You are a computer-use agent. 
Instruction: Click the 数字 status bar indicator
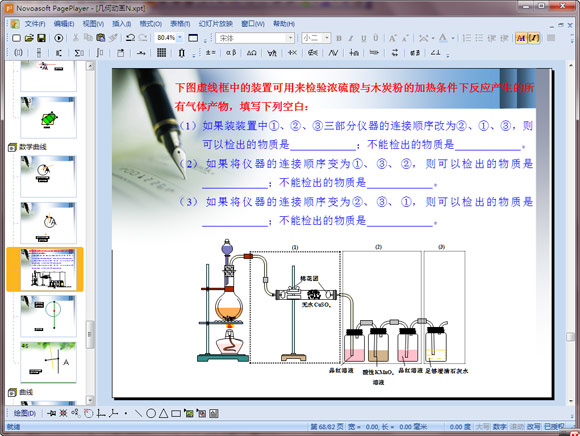click(x=499, y=427)
